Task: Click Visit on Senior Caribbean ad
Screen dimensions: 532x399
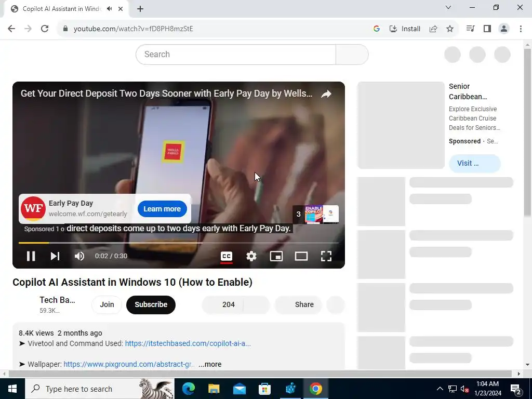Action: click(x=475, y=163)
